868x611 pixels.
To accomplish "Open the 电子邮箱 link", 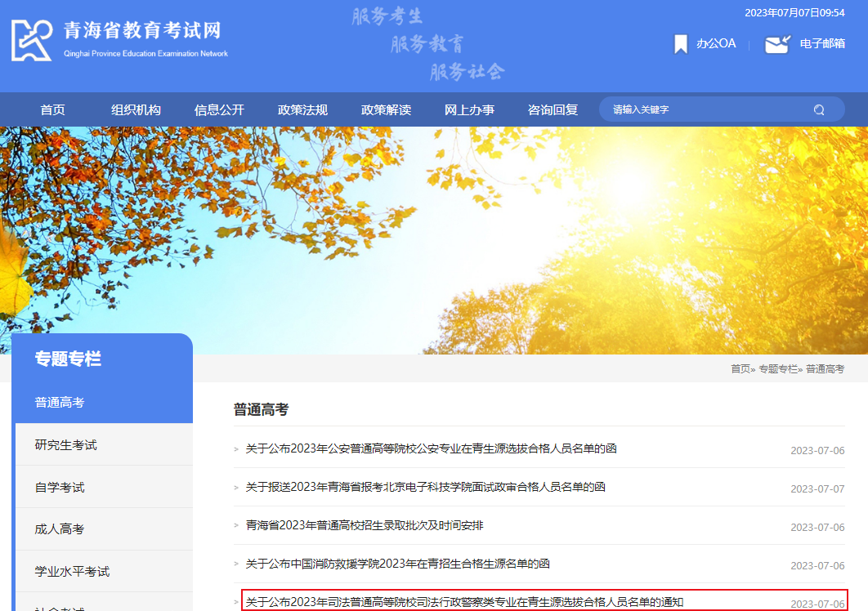I will tap(822, 44).
